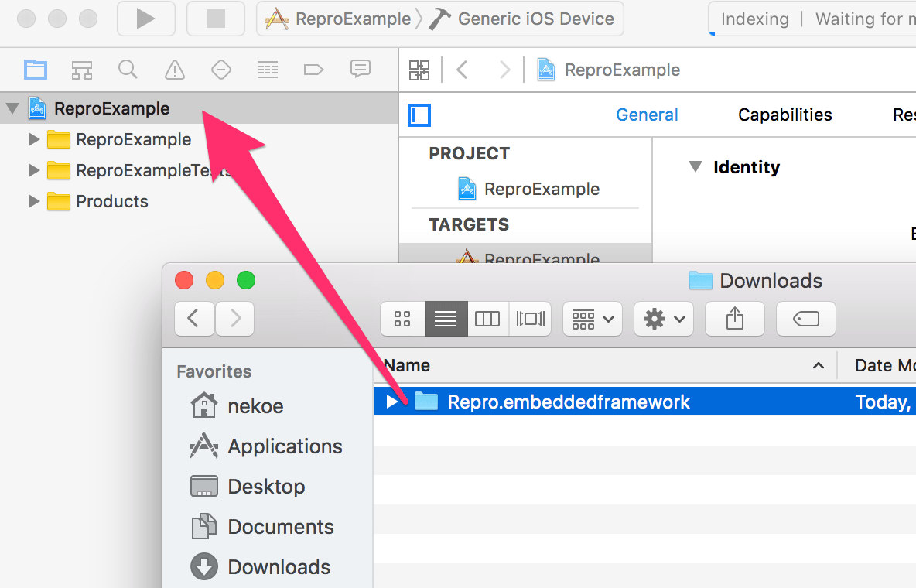Open the related items grid menu

pos(419,70)
